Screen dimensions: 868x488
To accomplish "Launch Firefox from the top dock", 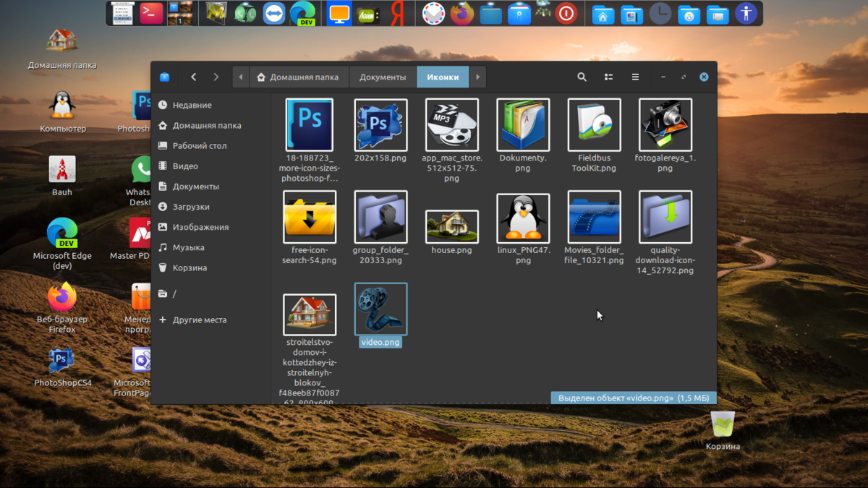I will tap(461, 13).
